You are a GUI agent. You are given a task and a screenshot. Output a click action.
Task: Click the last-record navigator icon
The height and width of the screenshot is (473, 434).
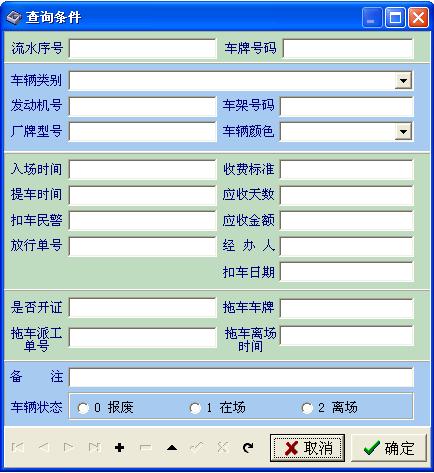(x=95, y=447)
